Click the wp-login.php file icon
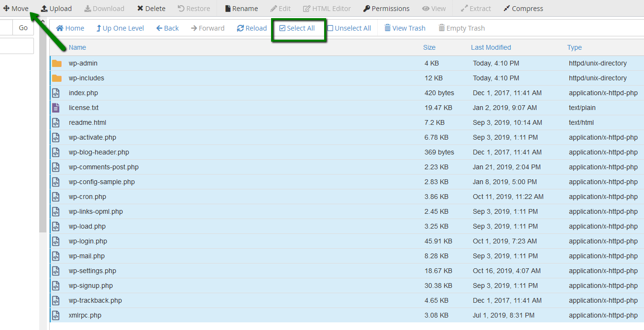This screenshot has height=330, width=644. 56,241
